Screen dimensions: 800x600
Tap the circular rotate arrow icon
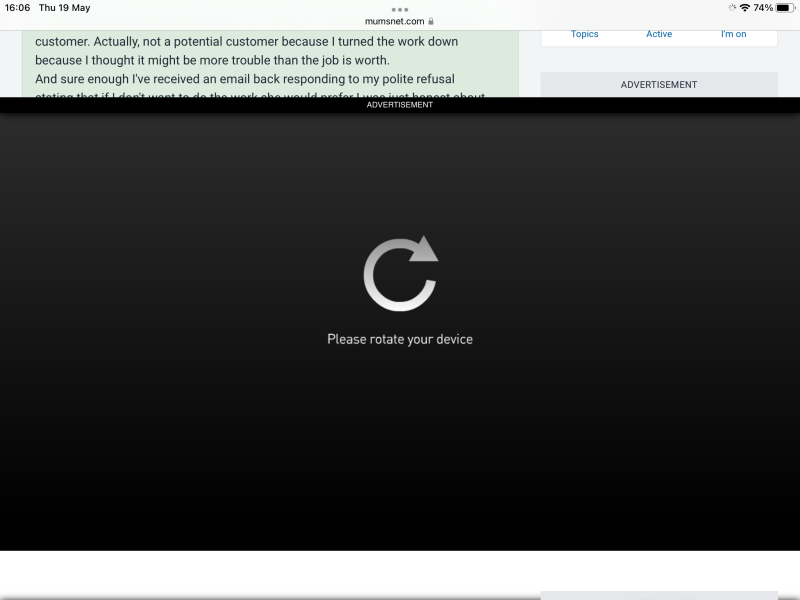coord(400,273)
